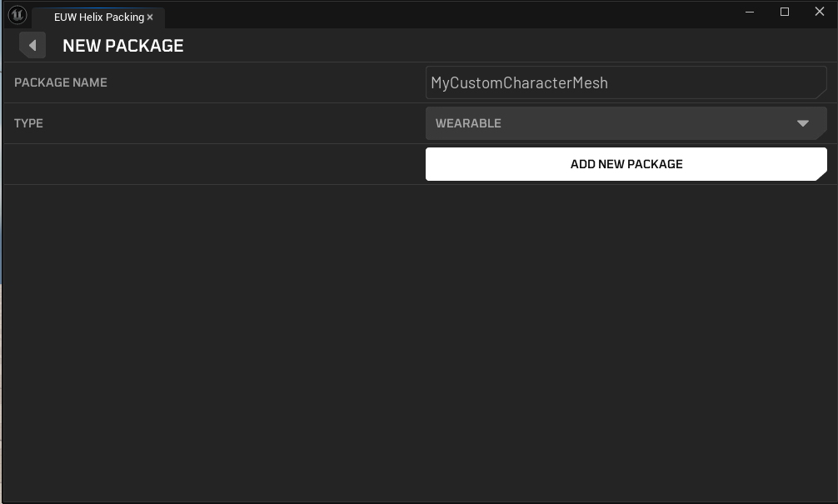Viewport: 838px width, 504px height.
Task: Select the EUW Helix Packing tab
Action: click(x=98, y=17)
